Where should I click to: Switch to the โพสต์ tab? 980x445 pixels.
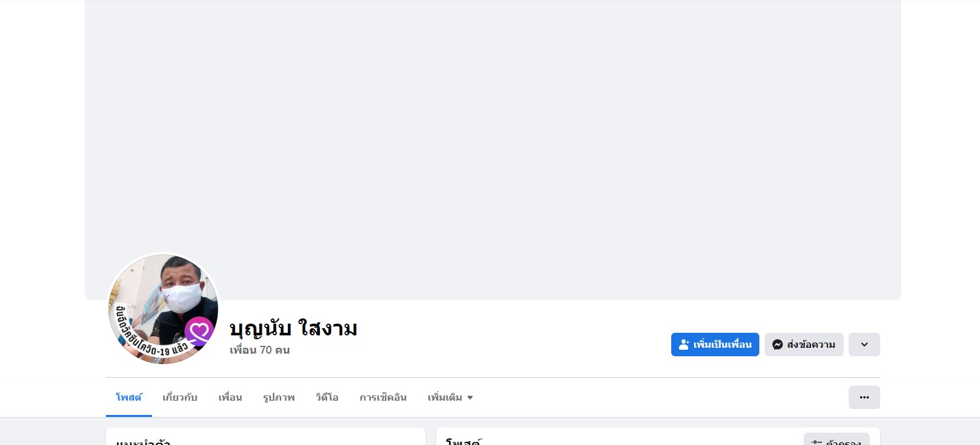[x=129, y=397]
